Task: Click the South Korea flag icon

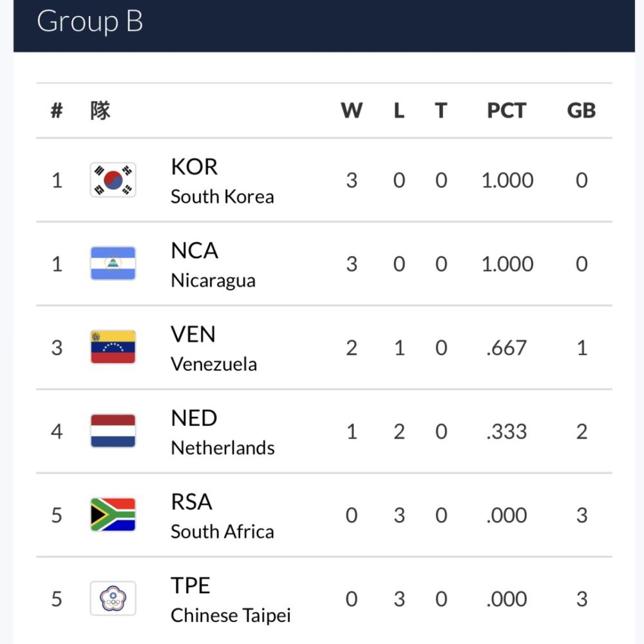Action: coord(113,180)
